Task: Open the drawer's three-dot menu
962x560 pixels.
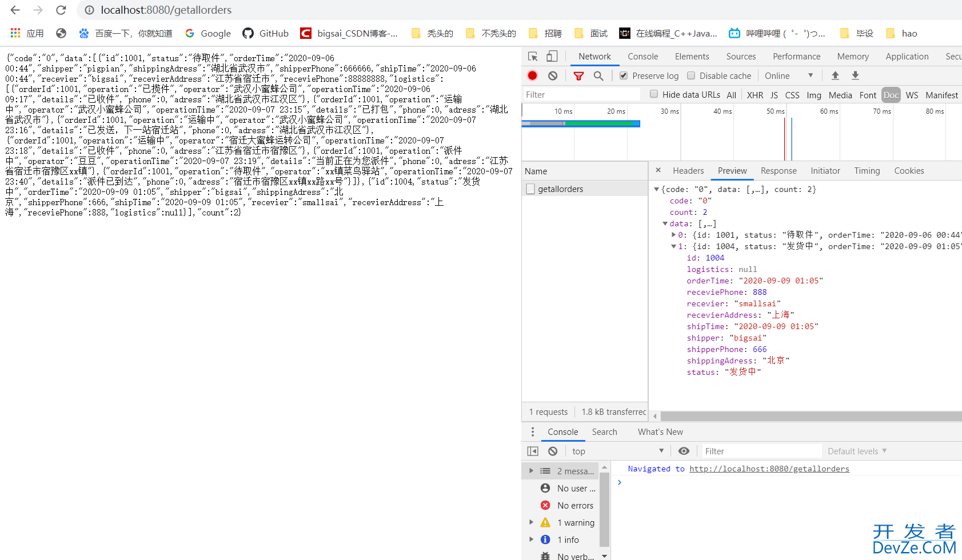Action: click(533, 431)
